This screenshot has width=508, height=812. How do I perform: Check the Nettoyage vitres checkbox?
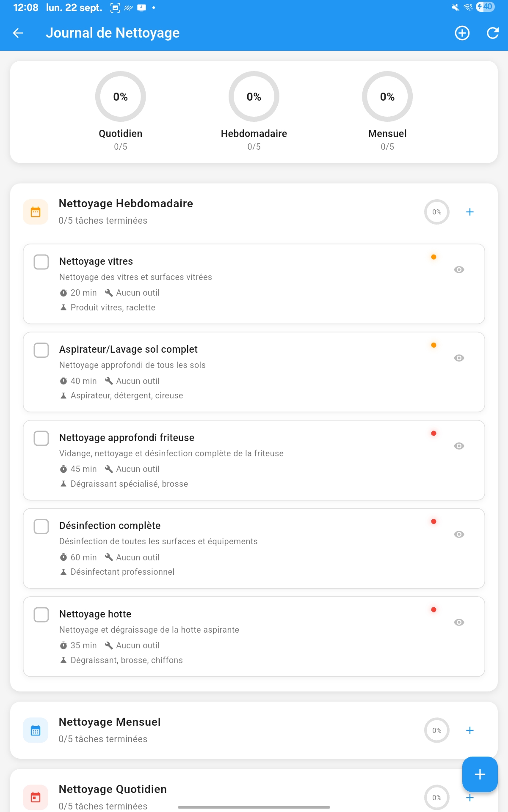click(x=41, y=262)
